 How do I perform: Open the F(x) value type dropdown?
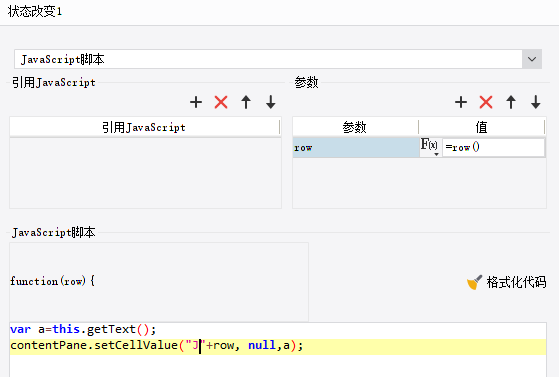point(430,147)
